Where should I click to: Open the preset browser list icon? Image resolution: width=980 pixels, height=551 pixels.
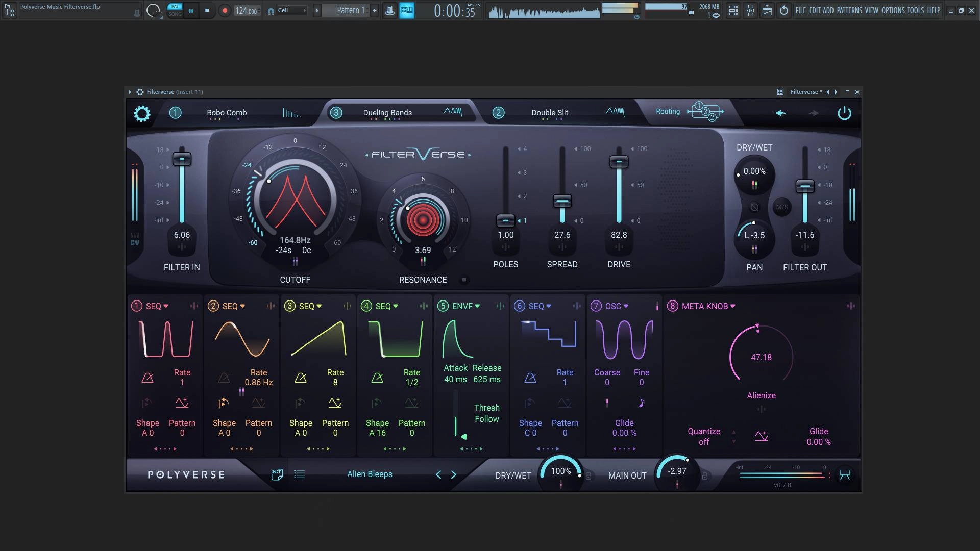(300, 474)
